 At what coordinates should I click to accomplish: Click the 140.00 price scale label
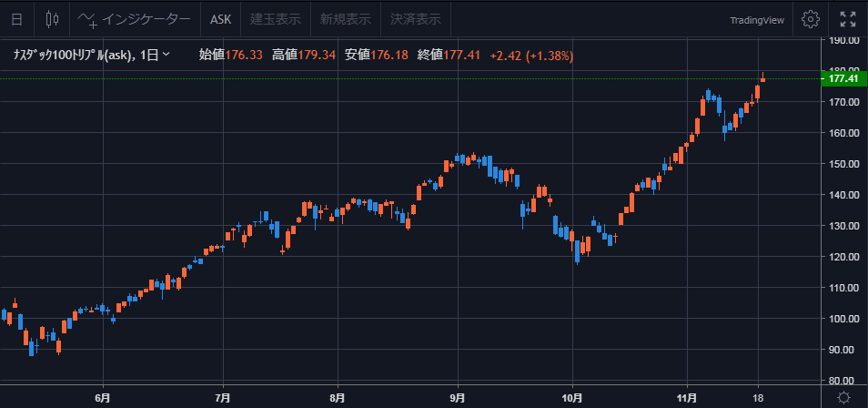[843, 195]
